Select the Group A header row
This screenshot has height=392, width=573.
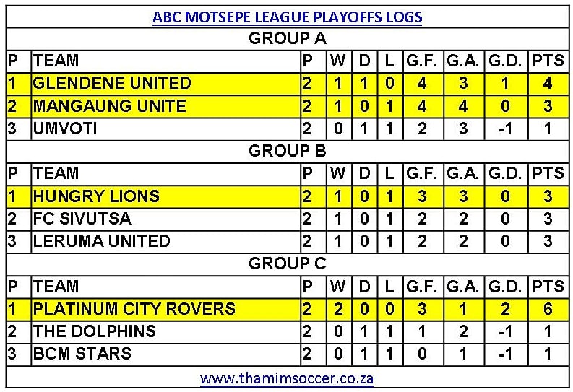pyautogui.click(x=287, y=38)
